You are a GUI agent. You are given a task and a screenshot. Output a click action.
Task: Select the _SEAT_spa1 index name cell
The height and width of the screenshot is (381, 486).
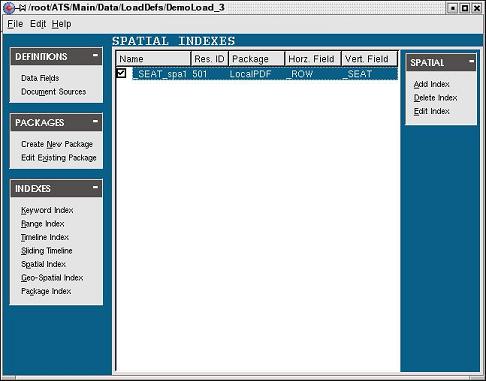tap(161, 74)
